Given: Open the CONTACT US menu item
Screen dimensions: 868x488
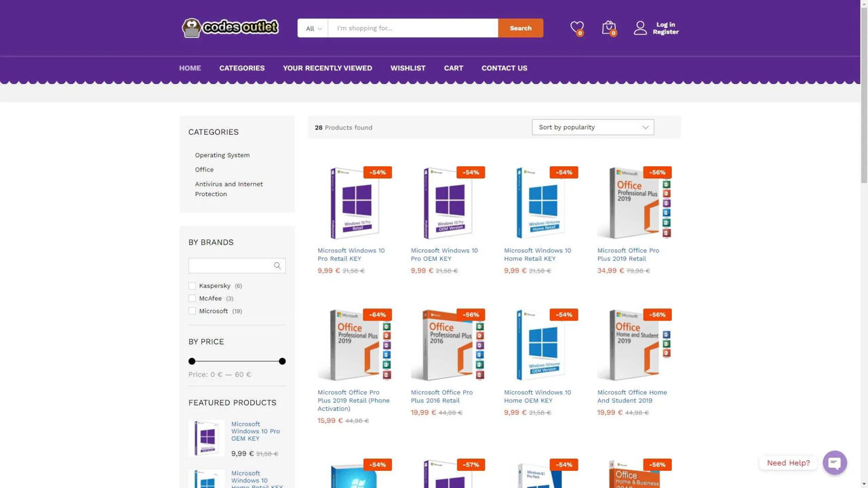Looking at the screenshot, I should pyautogui.click(x=505, y=68).
